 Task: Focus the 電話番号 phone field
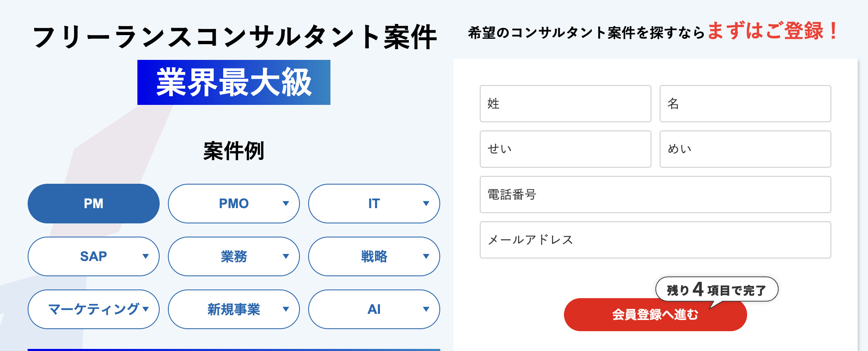[655, 194]
